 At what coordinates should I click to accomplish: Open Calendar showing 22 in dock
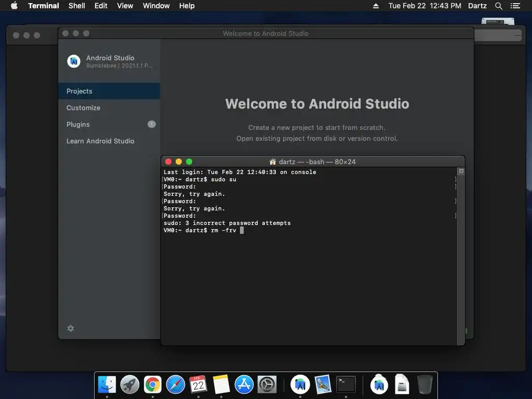[x=198, y=384]
